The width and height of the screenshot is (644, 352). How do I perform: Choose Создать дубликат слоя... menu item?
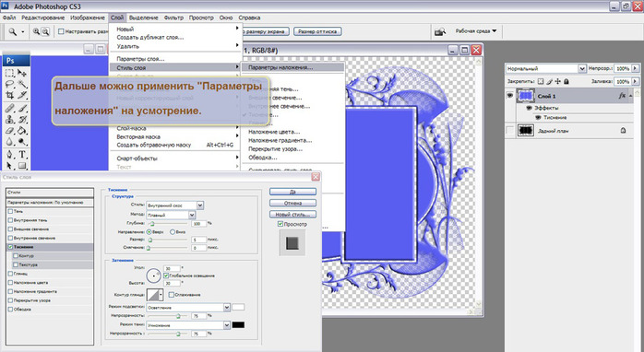pos(150,38)
